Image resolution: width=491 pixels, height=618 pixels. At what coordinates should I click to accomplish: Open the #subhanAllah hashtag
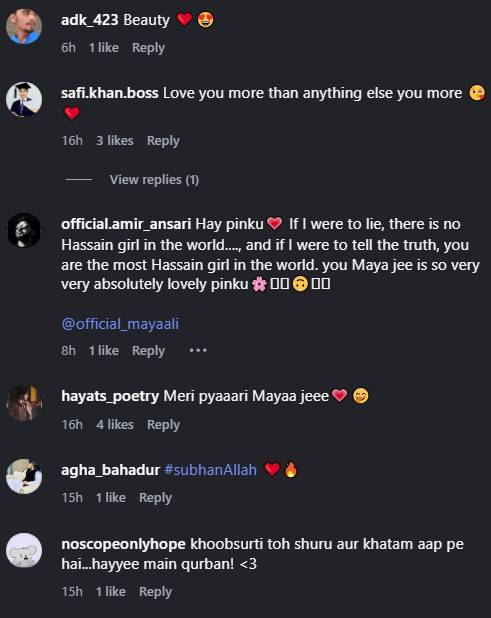[210, 470]
